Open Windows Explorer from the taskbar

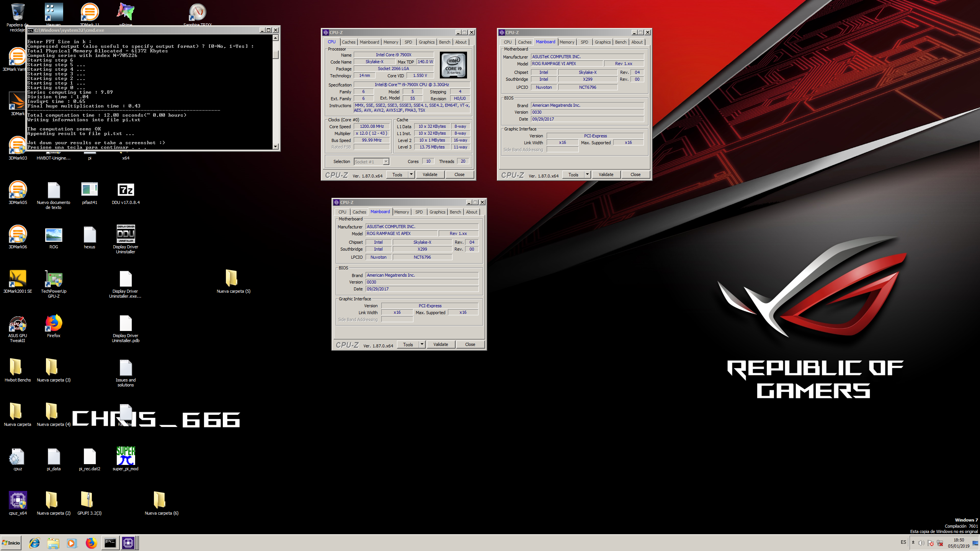pyautogui.click(x=53, y=543)
